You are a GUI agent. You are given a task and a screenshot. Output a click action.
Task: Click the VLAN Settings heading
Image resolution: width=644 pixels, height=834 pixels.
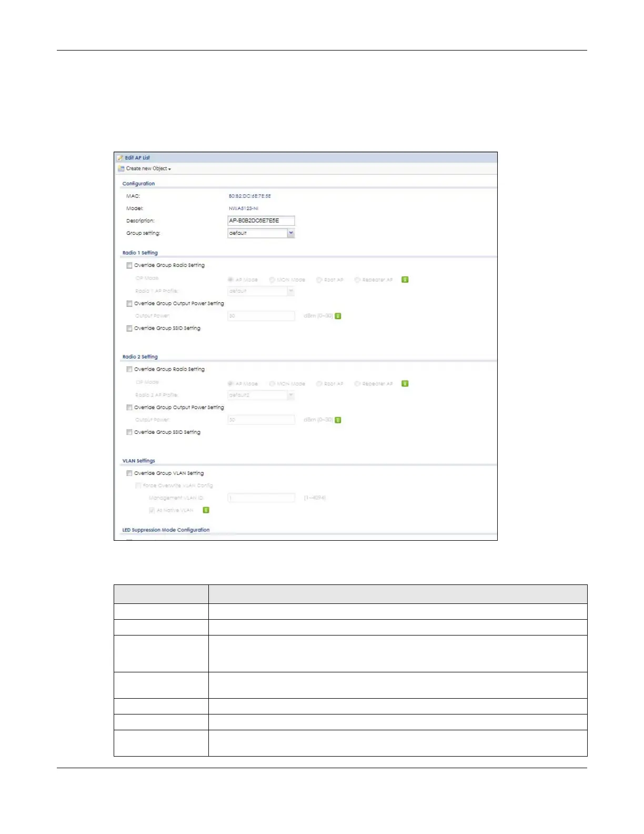(x=138, y=461)
